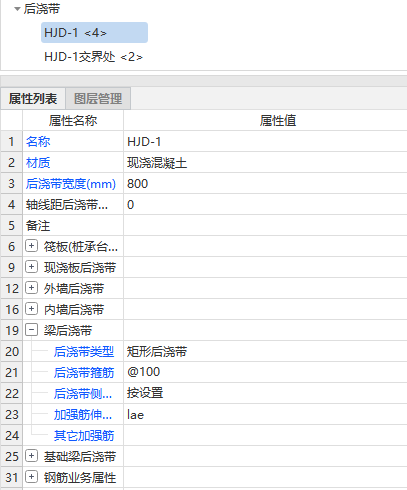
Task: Click the 材质 value 现浇混凝土
Action: 265,163
